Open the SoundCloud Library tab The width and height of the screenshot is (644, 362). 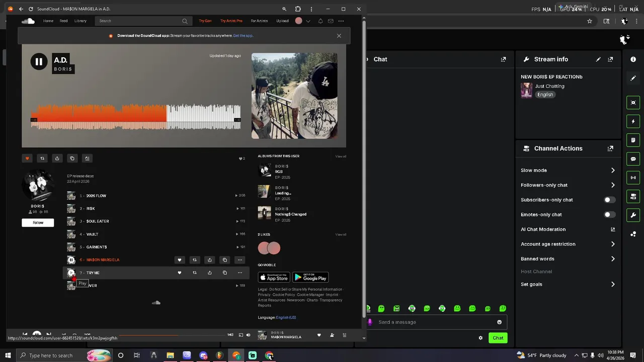[80, 21]
